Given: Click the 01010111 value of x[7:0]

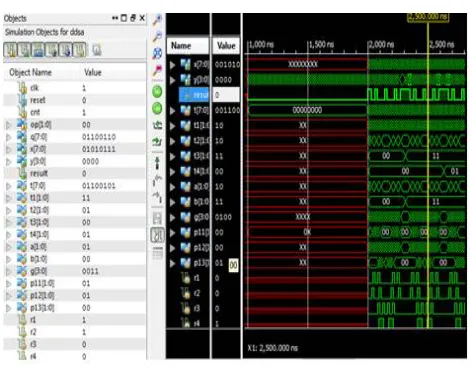Looking at the screenshot, I should (99, 149).
